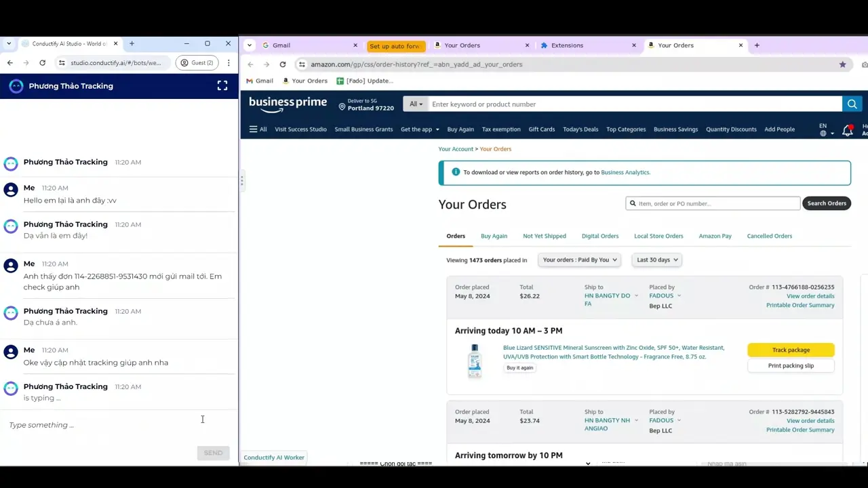Viewport: 868px width, 488px height.
Task: View site information next to amazon.com URL
Action: coord(302,64)
